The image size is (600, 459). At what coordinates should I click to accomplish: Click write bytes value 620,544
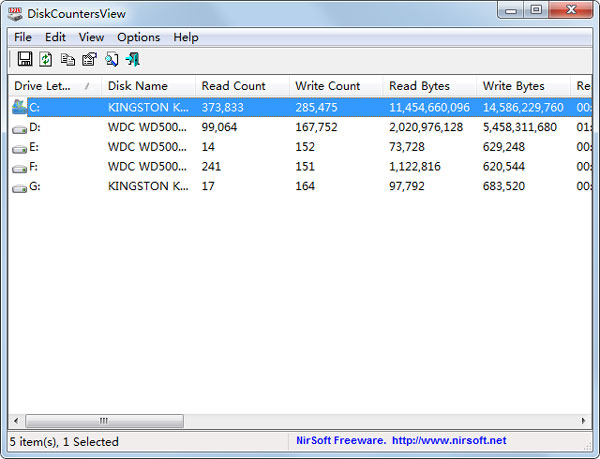[x=504, y=166]
